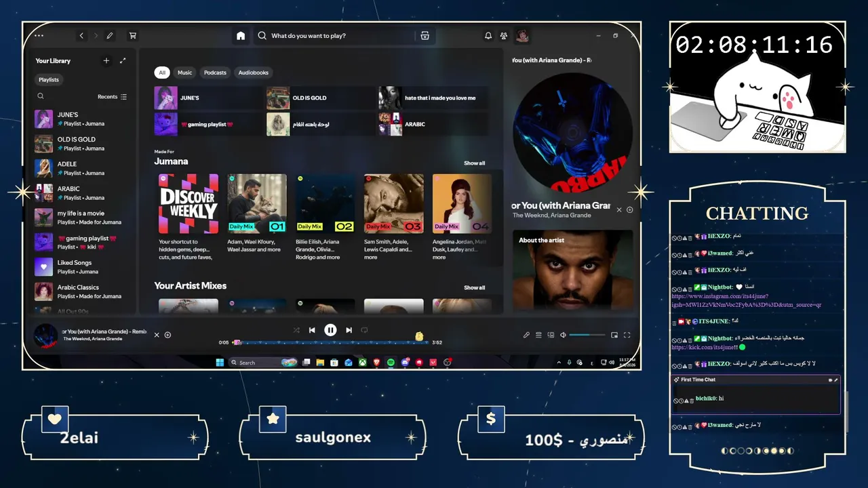Viewport: 868px width, 488px height.
Task: Open Daily Mix 01 card
Action: pos(257,217)
